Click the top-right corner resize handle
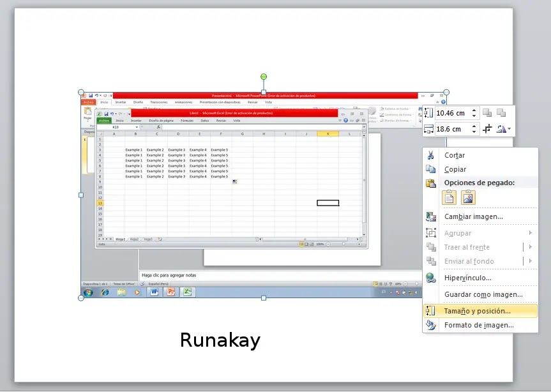Screen dimensions: 551x392 click(446, 92)
